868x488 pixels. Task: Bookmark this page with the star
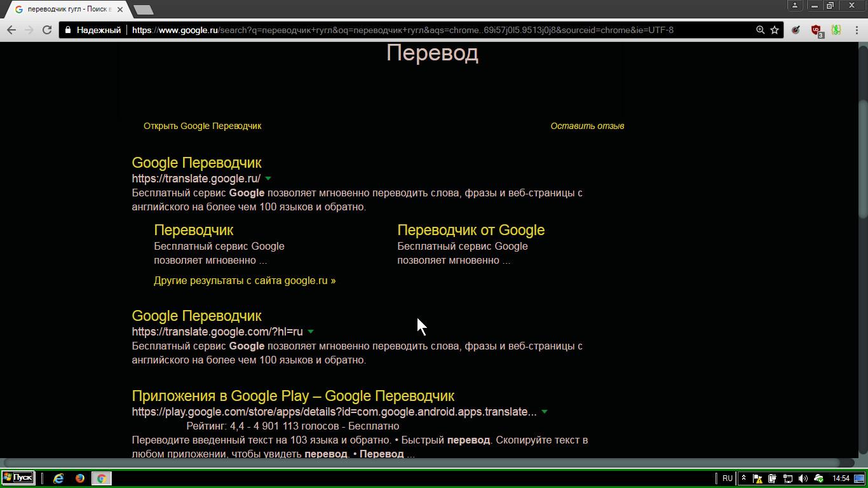pos(775,30)
